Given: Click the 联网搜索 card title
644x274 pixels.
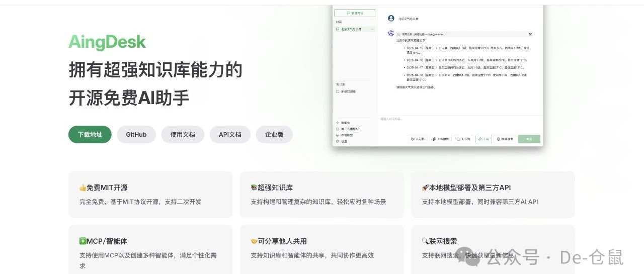Looking at the screenshot, I should coord(443,241).
